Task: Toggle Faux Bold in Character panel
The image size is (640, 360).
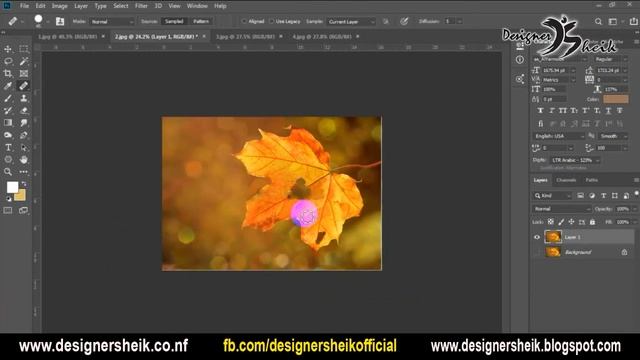Action: click(540, 111)
